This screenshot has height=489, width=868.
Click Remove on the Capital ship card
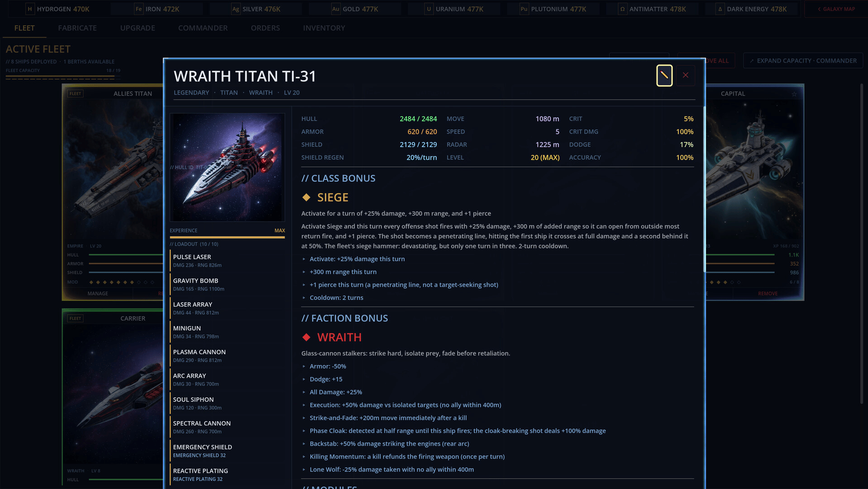point(768,293)
